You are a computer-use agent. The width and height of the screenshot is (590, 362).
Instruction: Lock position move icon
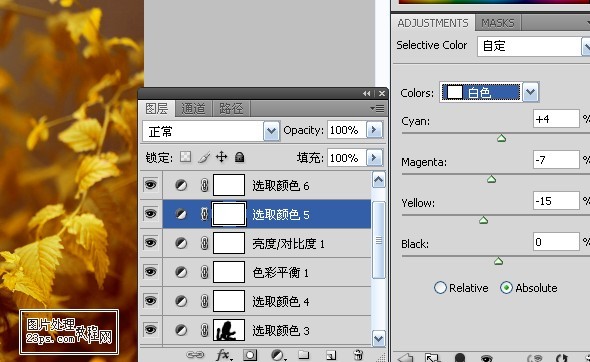pyautogui.click(x=222, y=157)
